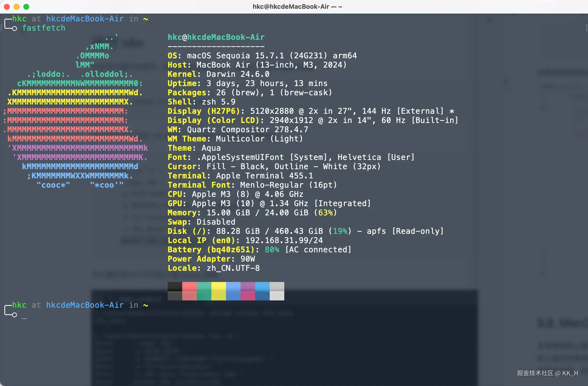Click the typed fastfetch command text
The width and height of the screenshot is (588, 386).
click(44, 28)
